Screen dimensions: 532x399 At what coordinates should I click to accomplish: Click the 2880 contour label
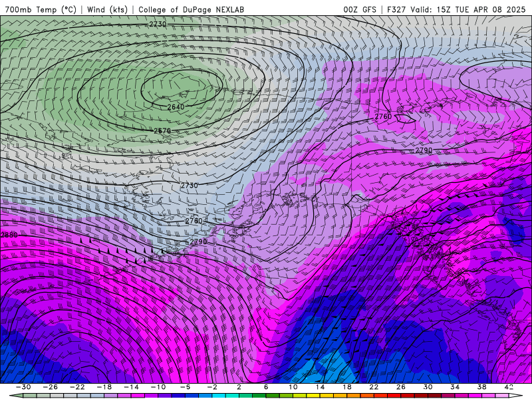(x=9, y=235)
